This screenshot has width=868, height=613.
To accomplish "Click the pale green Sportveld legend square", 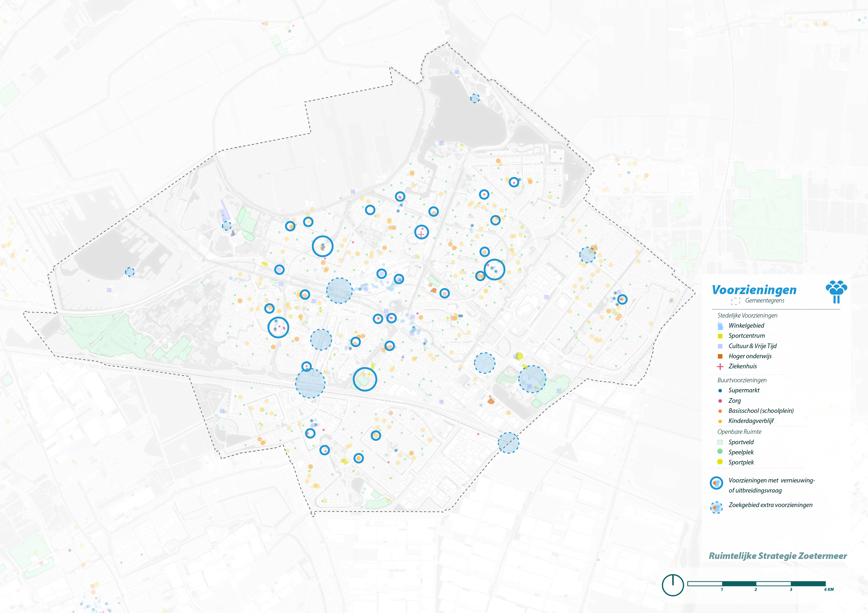I will [x=720, y=442].
